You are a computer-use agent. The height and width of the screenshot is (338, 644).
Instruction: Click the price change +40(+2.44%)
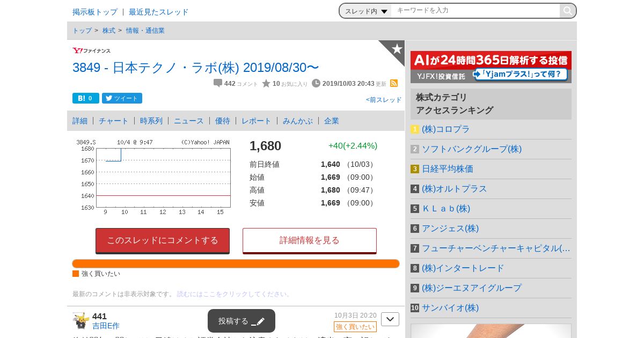(353, 146)
